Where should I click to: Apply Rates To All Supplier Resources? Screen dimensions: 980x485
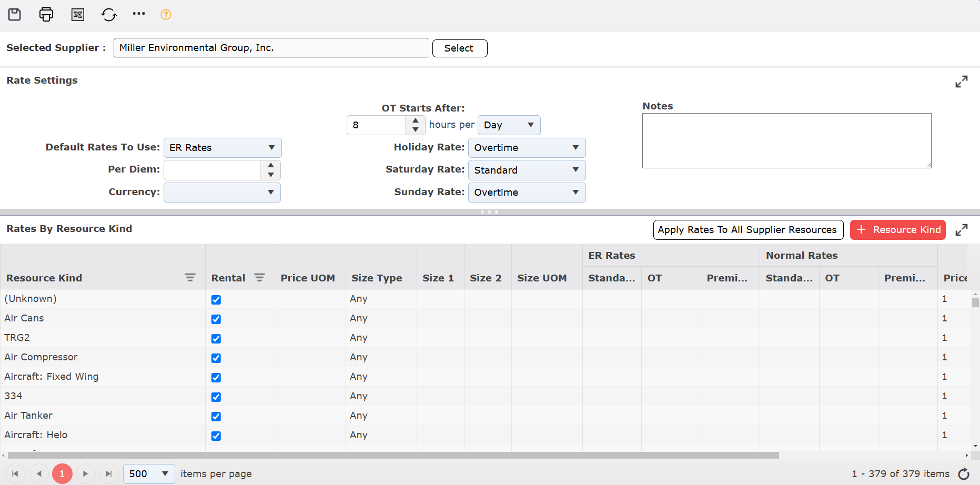point(747,229)
